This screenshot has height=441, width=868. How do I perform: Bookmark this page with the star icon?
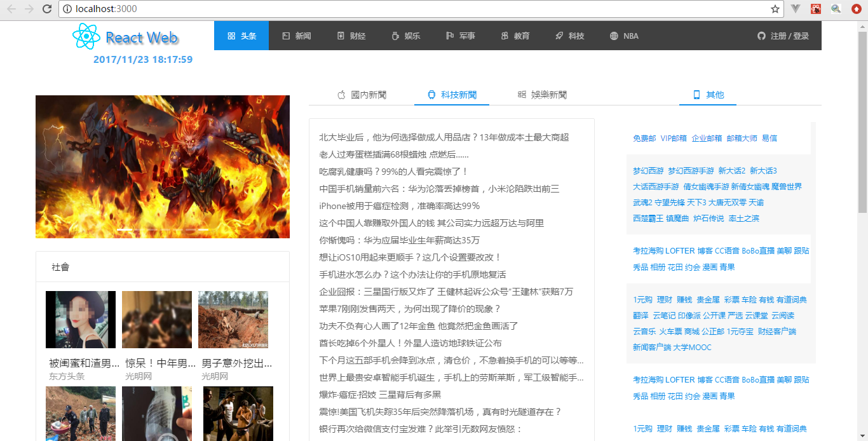pyautogui.click(x=775, y=9)
